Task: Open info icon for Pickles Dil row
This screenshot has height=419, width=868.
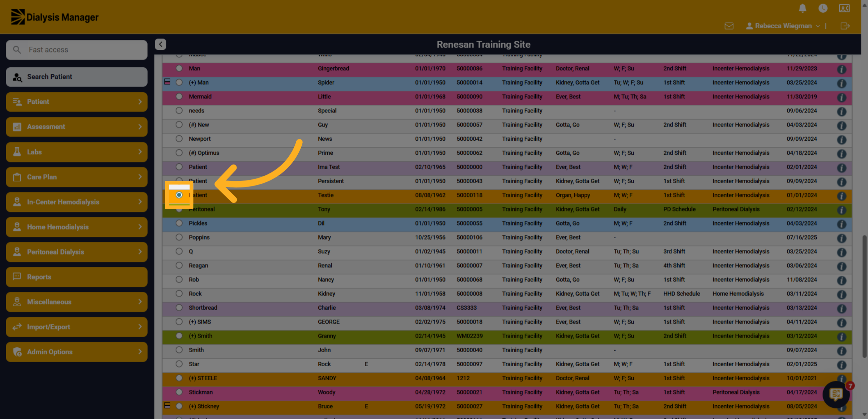Action: click(x=842, y=225)
